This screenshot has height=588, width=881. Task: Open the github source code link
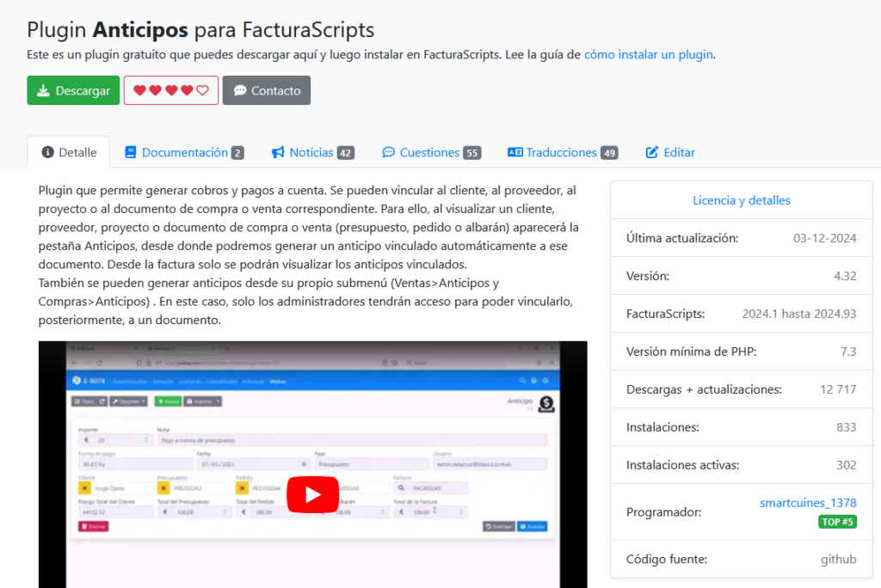pyautogui.click(x=838, y=558)
